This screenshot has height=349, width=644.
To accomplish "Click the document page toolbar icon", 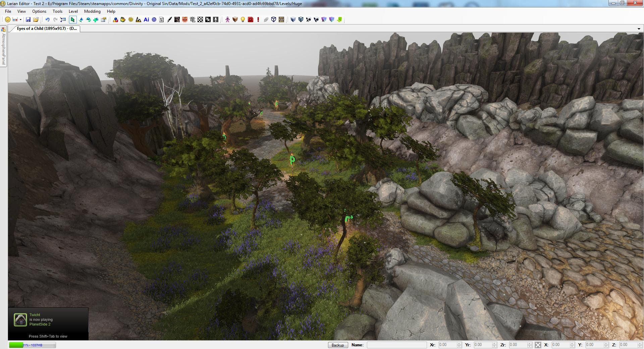I will [x=162, y=20].
